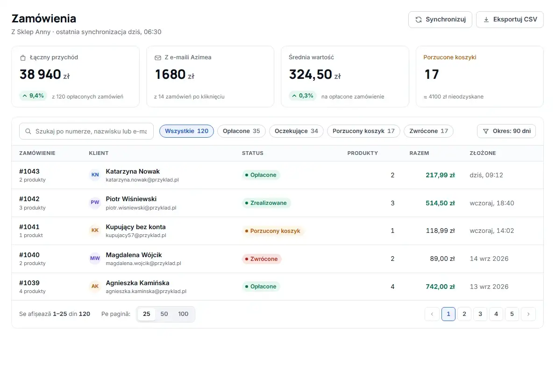
Task: Click the download icon in Eksportuj CSV
Action: pos(486,20)
